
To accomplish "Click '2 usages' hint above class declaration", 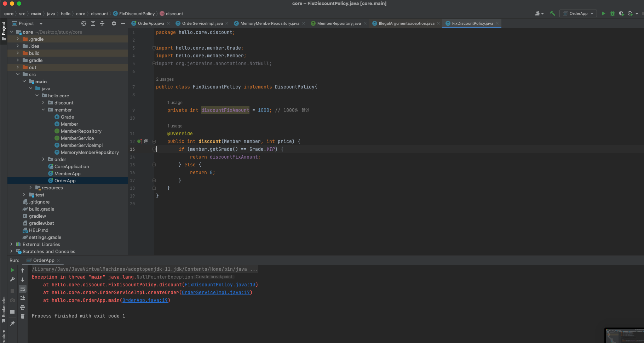I will (x=165, y=79).
